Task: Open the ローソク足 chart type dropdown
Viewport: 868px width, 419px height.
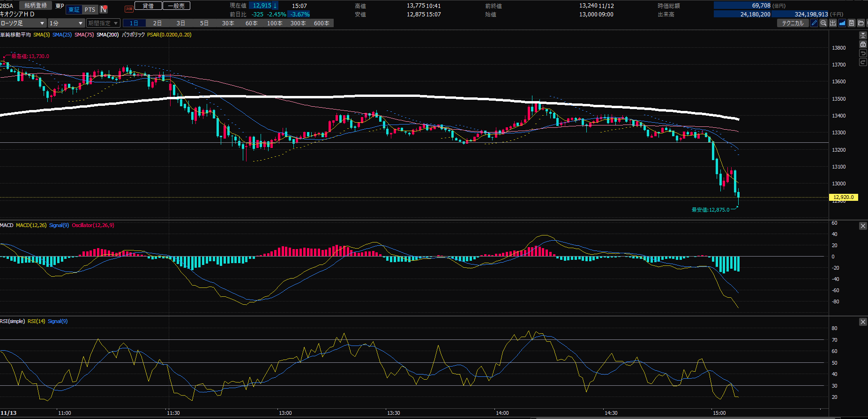Action: pos(23,23)
